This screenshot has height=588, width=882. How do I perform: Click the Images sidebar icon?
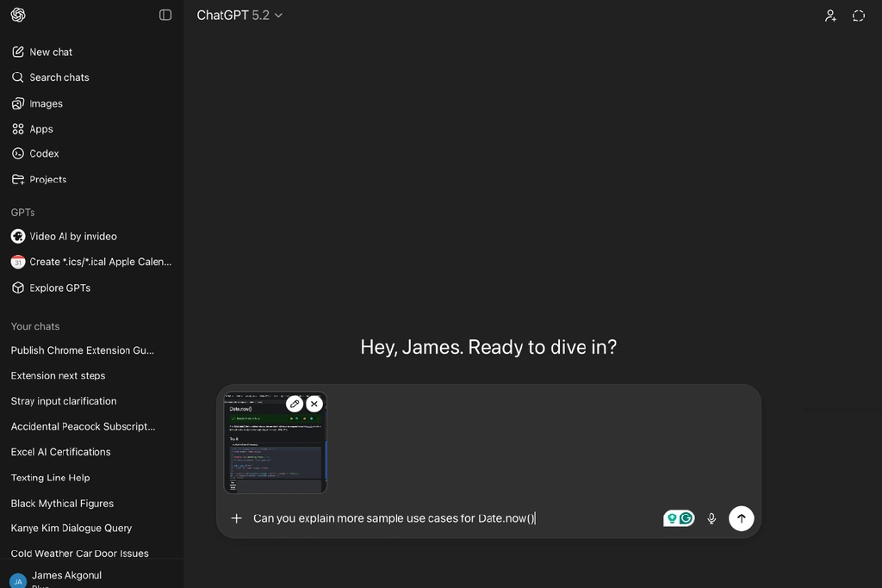[x=18, y=103]
